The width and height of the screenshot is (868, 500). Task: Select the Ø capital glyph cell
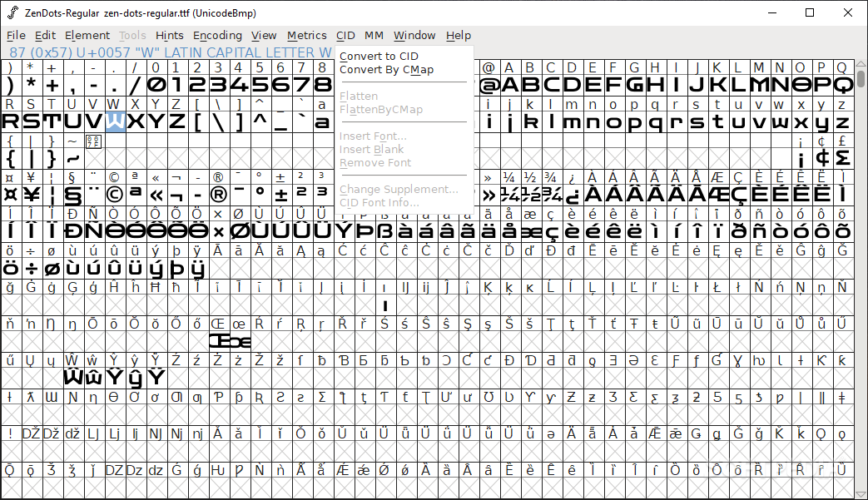click(x=240, y=231)
